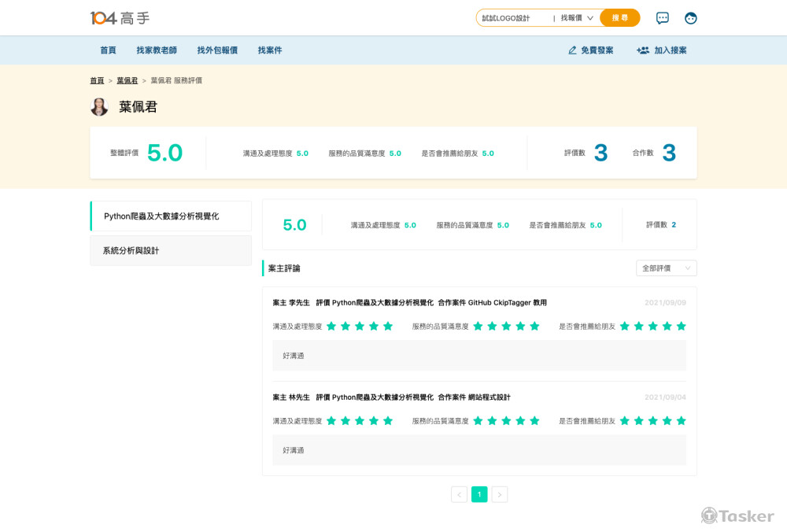
Task: Click the 葉佩君 breadcrumb link
Action: (127, 80)
